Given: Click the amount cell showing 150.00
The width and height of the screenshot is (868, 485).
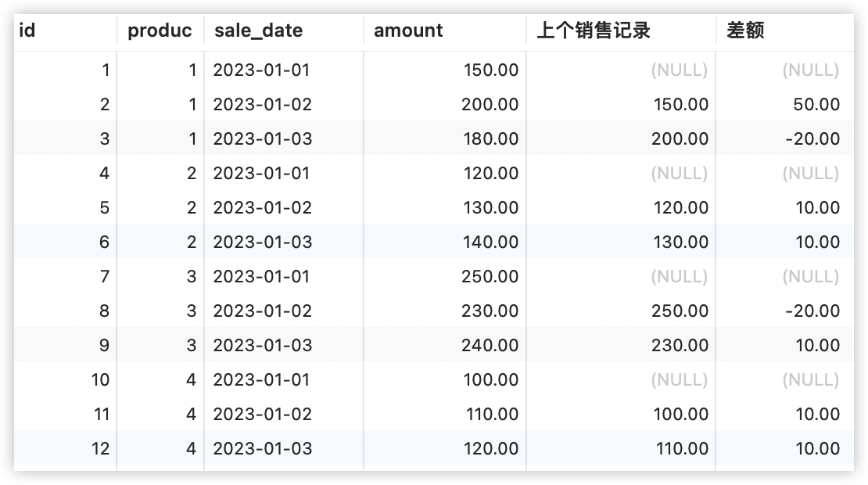Looking at the screenshot, I should pyautogui.click(x=490, y=70).
